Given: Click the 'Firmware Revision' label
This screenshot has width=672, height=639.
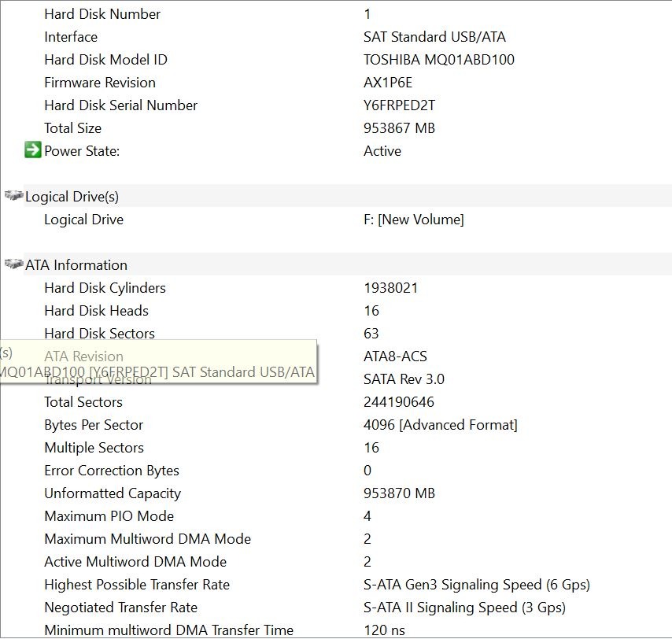Looking at the screenshot, I should 100,83.
